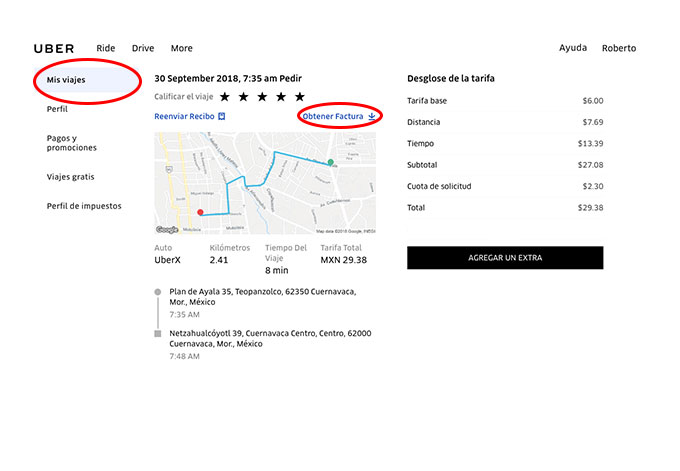The image size is (680, 471).
Task: Go to Perfil in the sidebar
Action: click(x=57, y=109)
